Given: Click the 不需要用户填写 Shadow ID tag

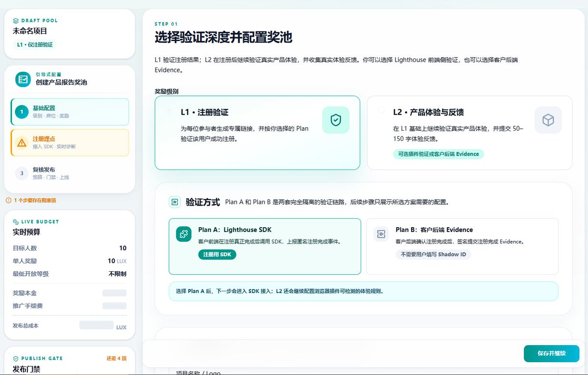Looking at the screenshot, I should [x=433, y=255].
